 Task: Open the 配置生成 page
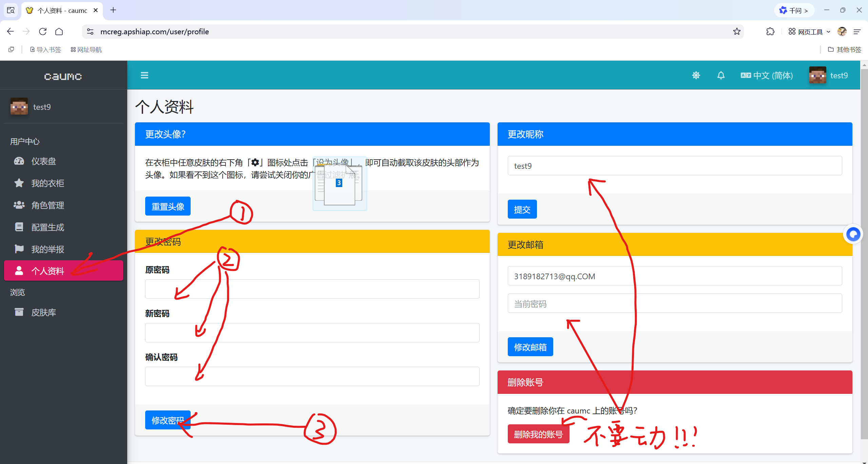pos(47,227)
